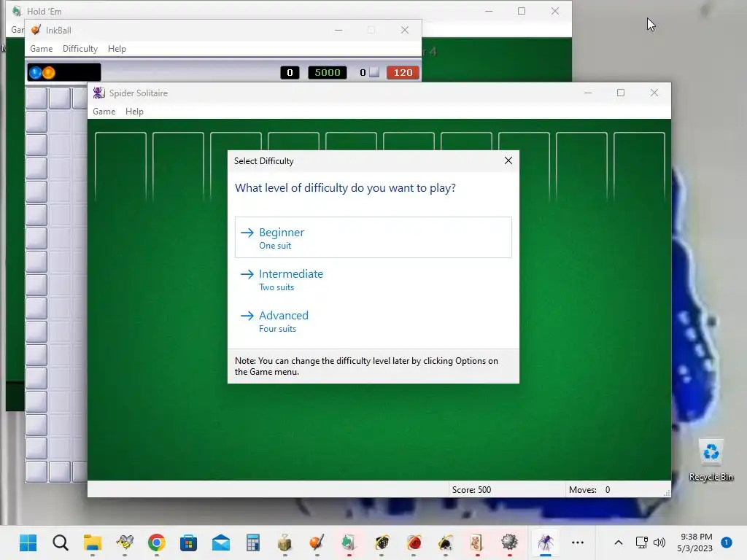This screenshot has height=560, width=747.
Task: Open Spider Solitaire Help menu
Action: (x=134, y=112)
